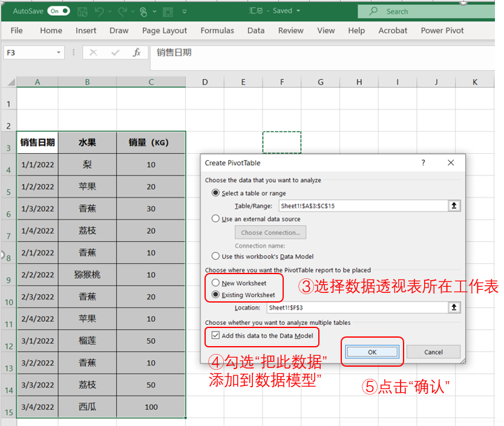Expand the Name Box dropdown arrow

(x=59, y=53)
